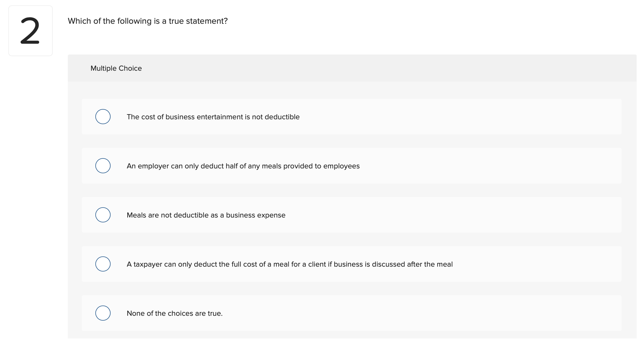Click the word 'employees' in the second answer option

click(341, 166)
